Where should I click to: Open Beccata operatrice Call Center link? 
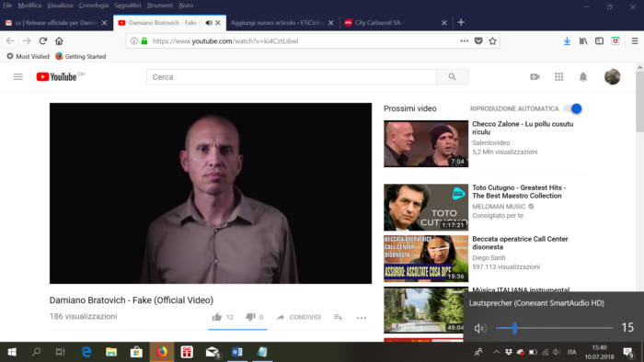coord(520,243)
